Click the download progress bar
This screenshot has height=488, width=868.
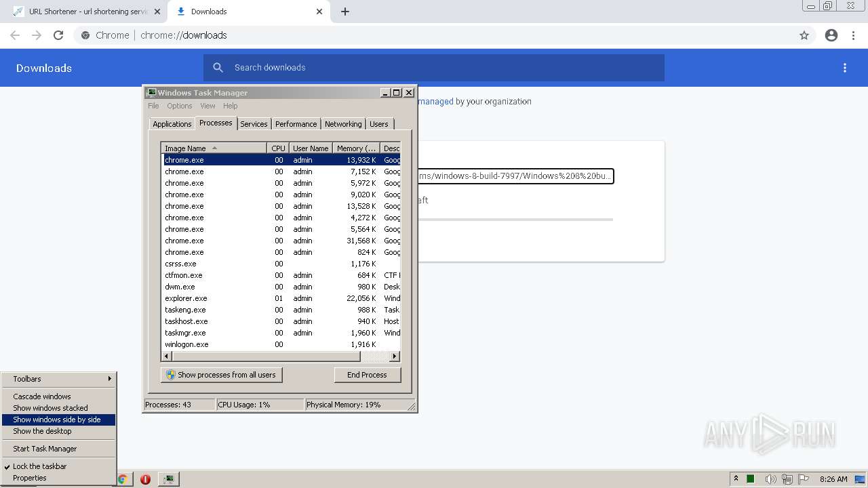(515, 220)
